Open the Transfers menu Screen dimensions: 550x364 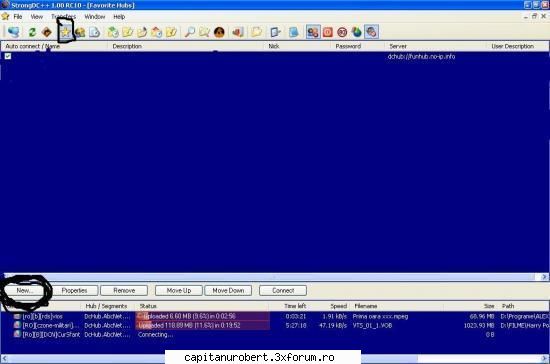point(63,16)
